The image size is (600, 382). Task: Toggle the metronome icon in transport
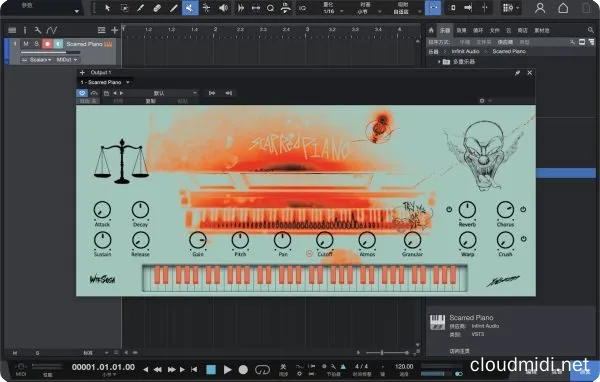(343, 366)
